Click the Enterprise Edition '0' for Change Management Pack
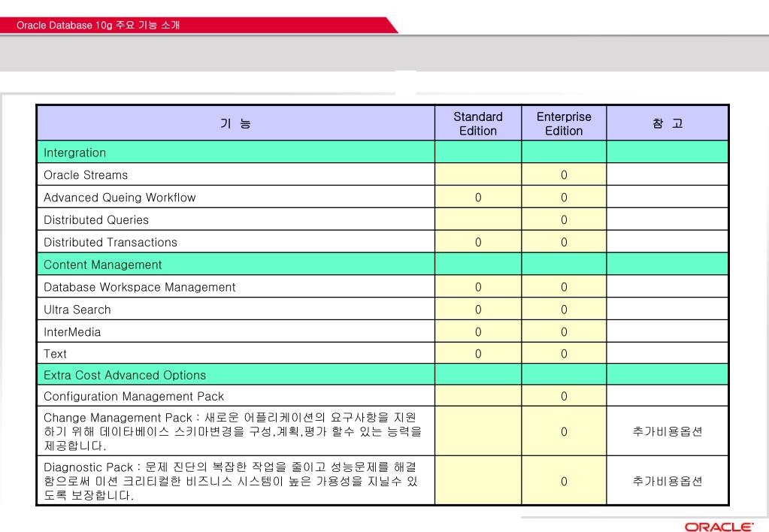The height and width of the screenshot is (532, 769). coord(564,431)
